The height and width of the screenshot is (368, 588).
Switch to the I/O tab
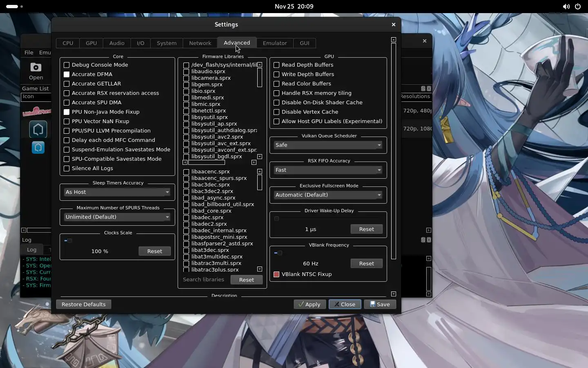(x=140, y=43)
